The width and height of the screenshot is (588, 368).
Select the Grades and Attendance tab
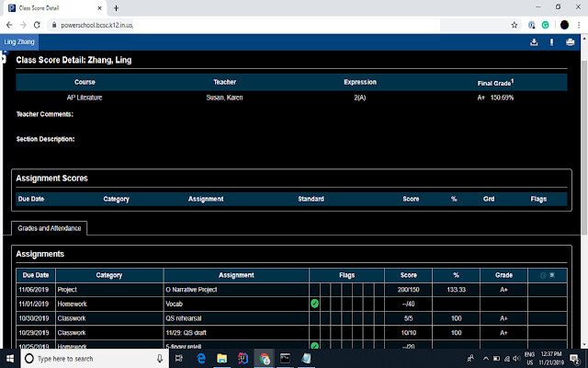click(x=49, y=228)
